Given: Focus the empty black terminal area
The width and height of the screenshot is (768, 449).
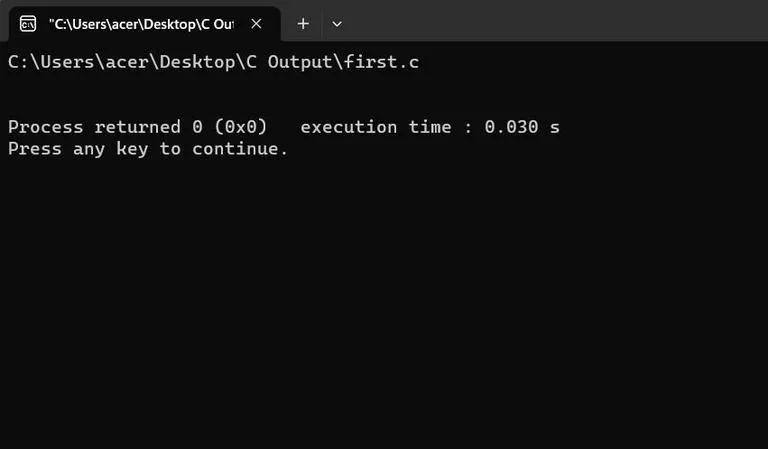Looking at the screenshot, I should point(384,300).
